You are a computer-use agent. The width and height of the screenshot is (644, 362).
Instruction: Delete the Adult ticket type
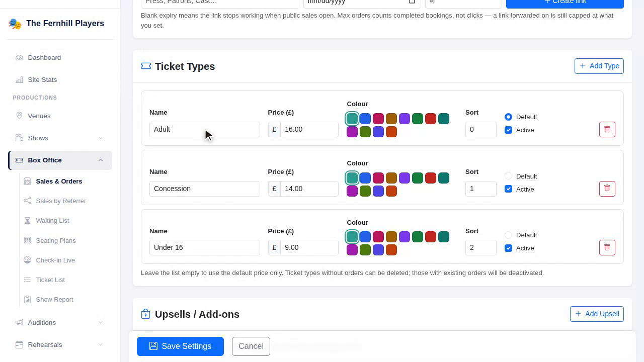[x=607, y=129]
